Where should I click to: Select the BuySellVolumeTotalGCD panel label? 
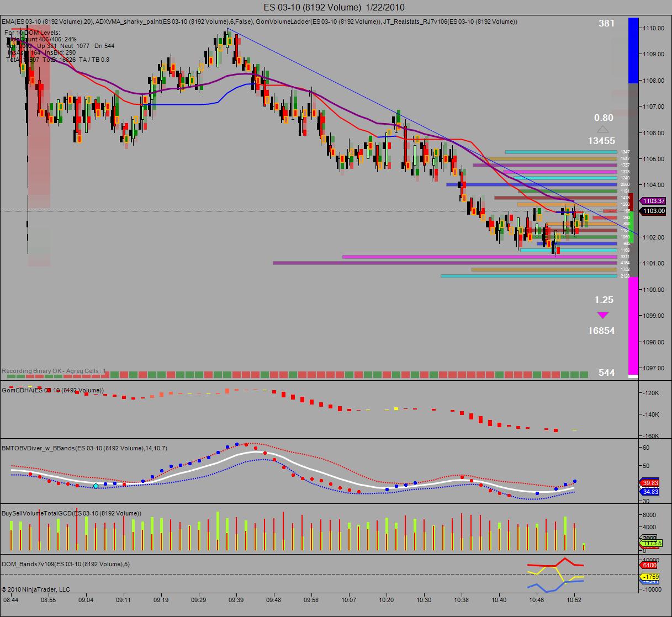[71, 513]
